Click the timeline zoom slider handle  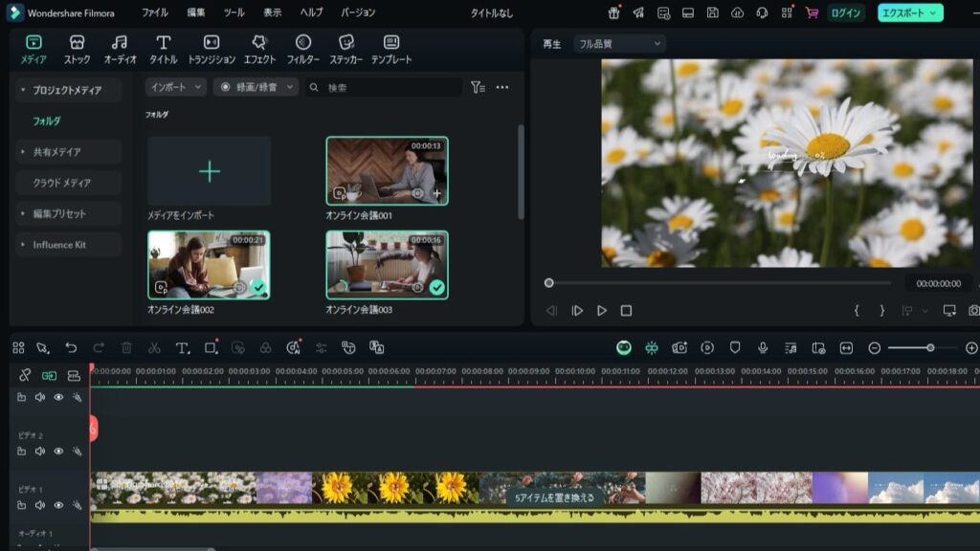pyautogui.click(x=930, y=348)
